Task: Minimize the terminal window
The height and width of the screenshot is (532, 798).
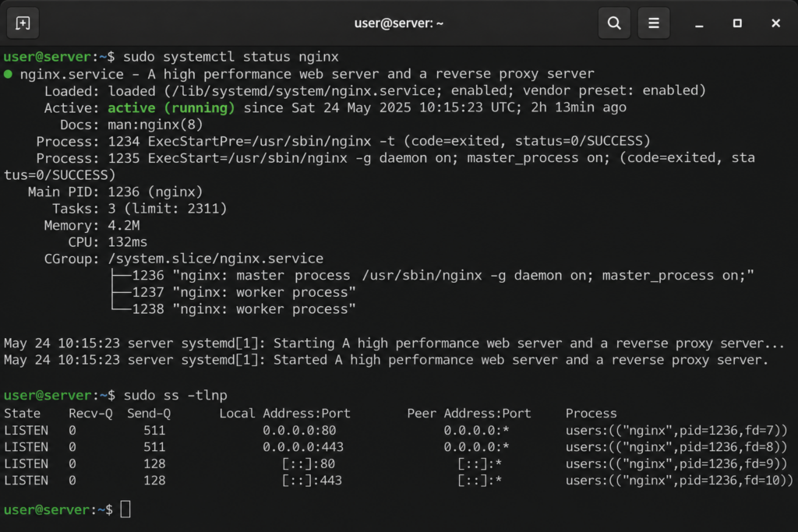Action: coord(699,24)
